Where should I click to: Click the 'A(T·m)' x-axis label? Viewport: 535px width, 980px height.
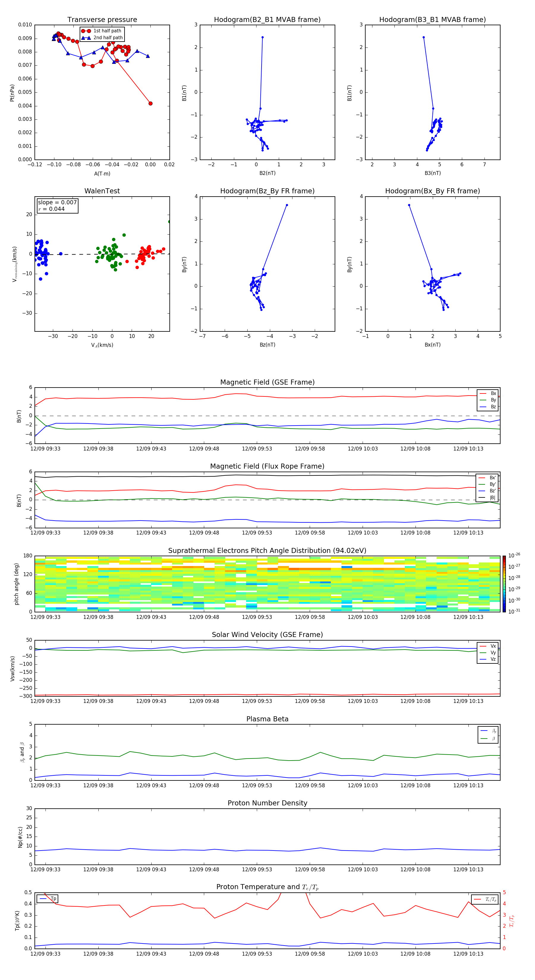[x=102, y=174]
